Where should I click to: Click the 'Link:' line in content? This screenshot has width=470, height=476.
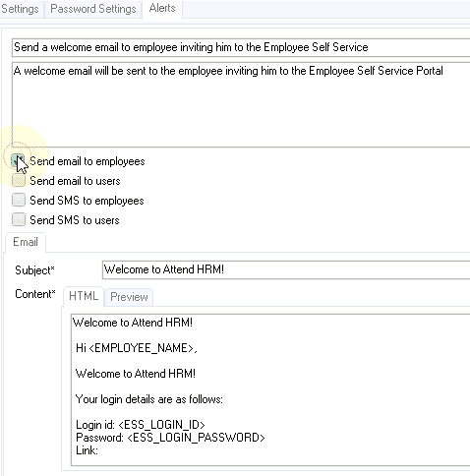[87, 450]
